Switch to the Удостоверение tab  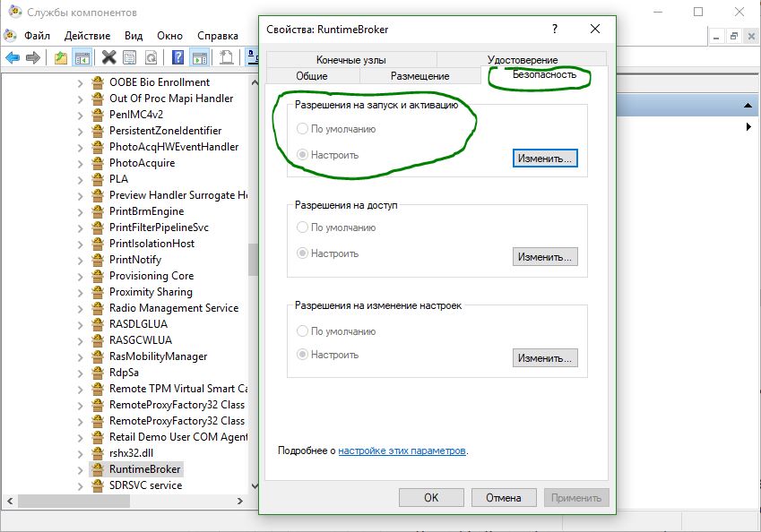(523, 60)
